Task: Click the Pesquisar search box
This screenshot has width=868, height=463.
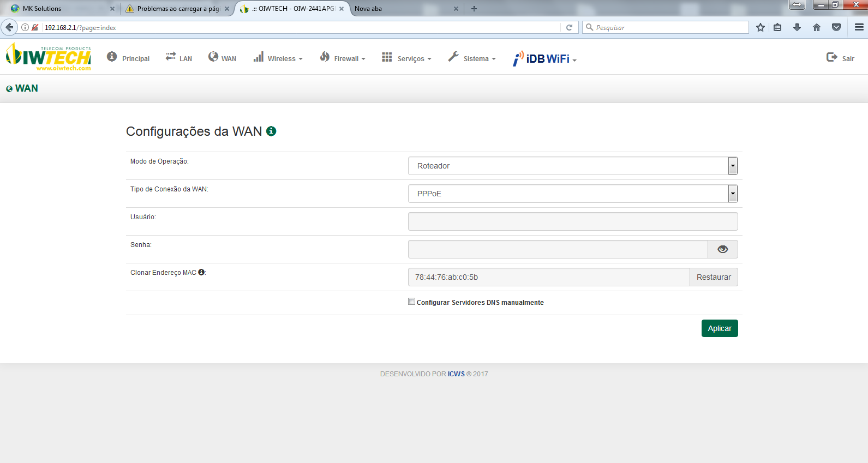Action: (x=666, y=27)
